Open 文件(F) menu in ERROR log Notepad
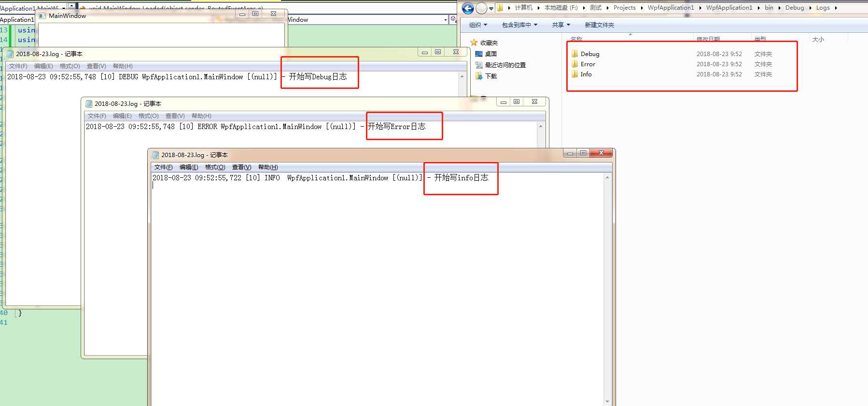Viewport: 868px width, 406px height. tap(97, 116)
